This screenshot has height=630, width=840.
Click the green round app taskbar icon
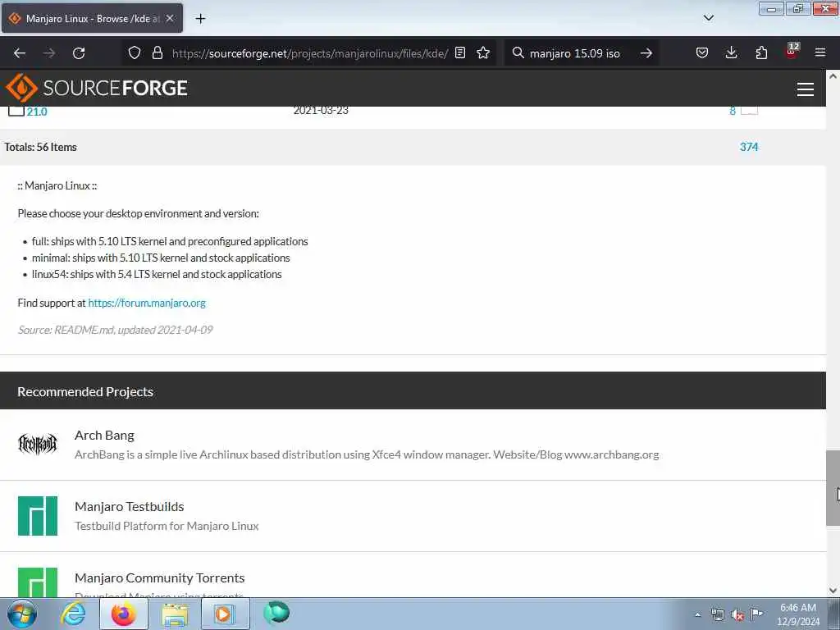[x=276, y=613]
